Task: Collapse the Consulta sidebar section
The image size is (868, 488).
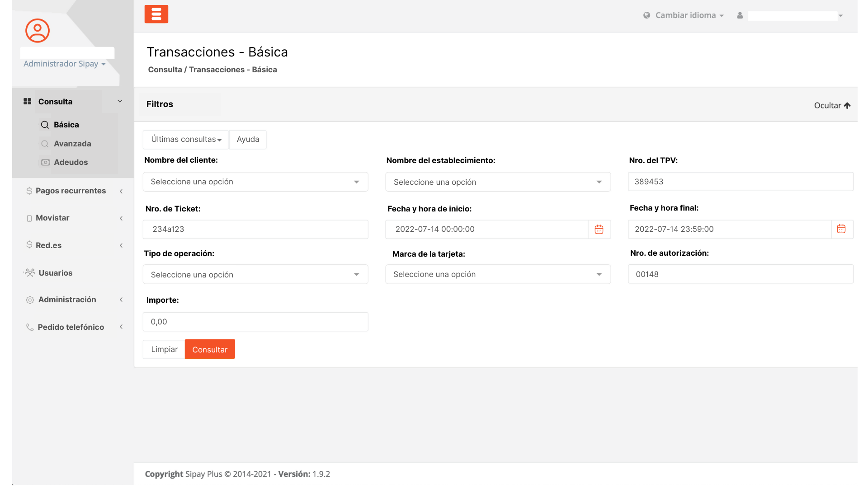Action: click(x=120, y=101)
